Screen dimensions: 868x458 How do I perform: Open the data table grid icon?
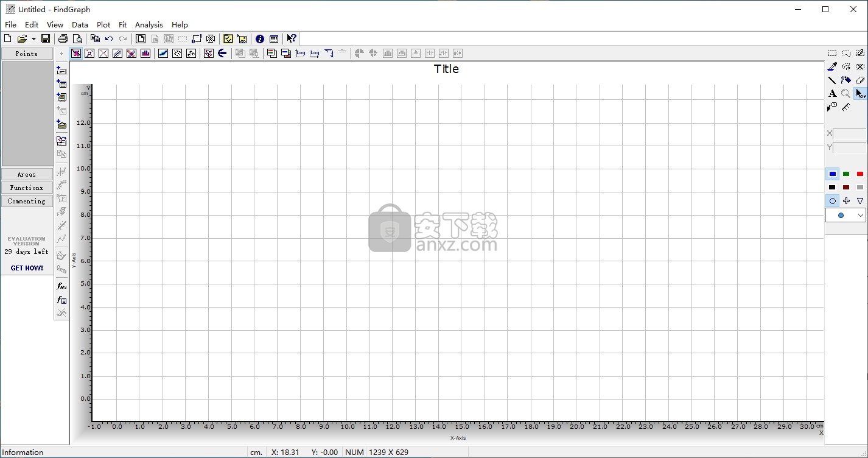(274, 38)
